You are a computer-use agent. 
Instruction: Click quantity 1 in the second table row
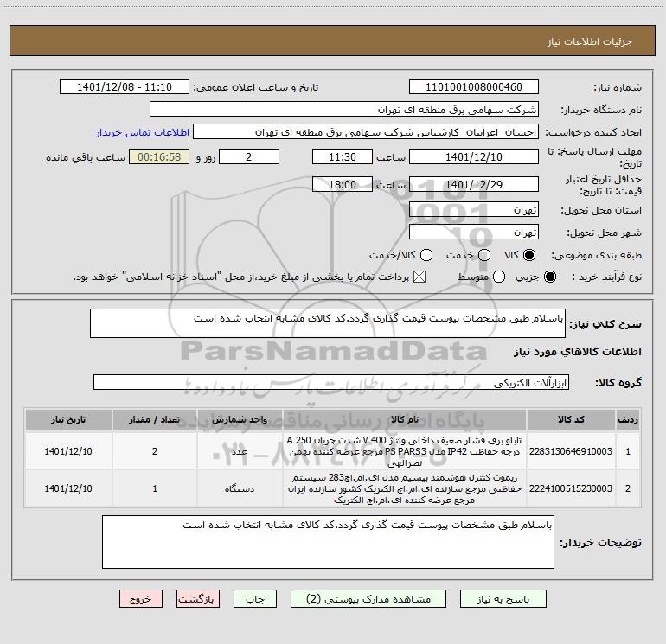(x=155, y=488)
